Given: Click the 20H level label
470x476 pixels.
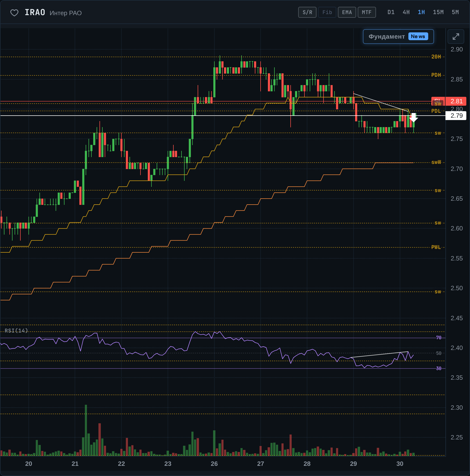Looking at the screenshot, I should 436,57.
